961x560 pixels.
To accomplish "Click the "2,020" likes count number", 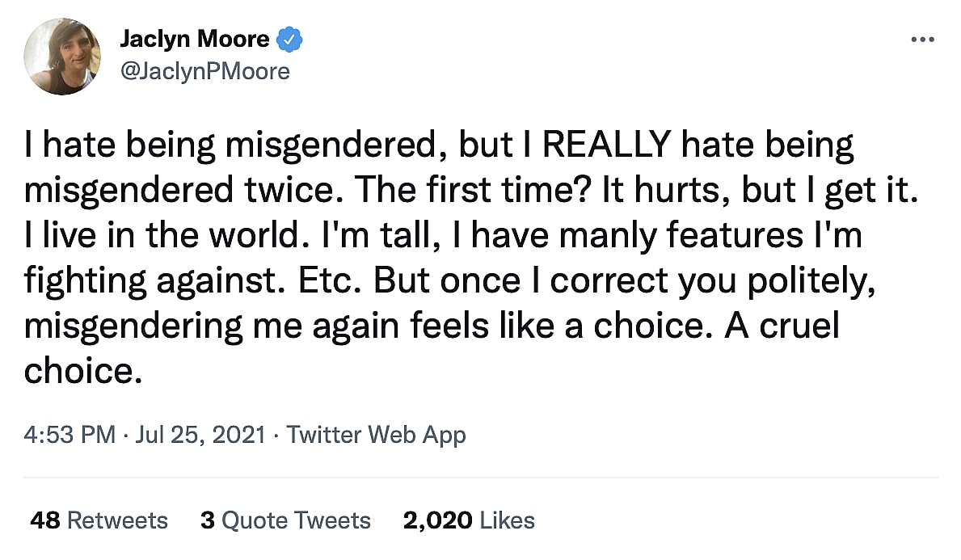I will point(437,520).
